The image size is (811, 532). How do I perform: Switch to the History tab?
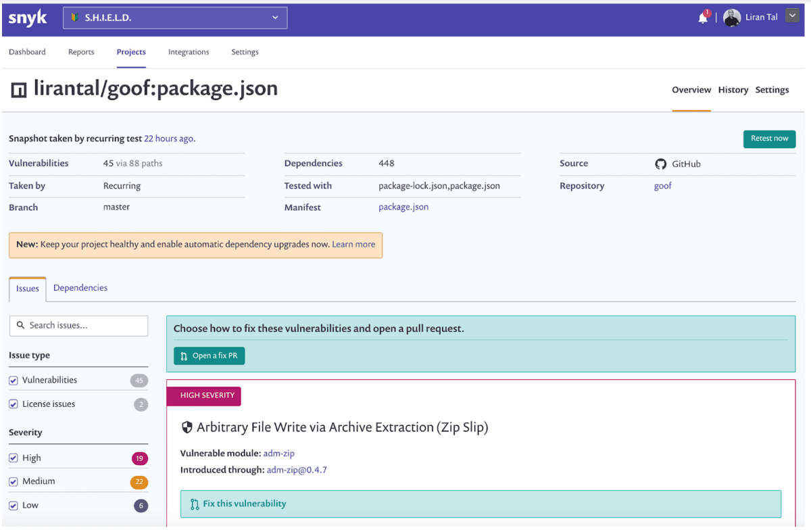point(733,90)
